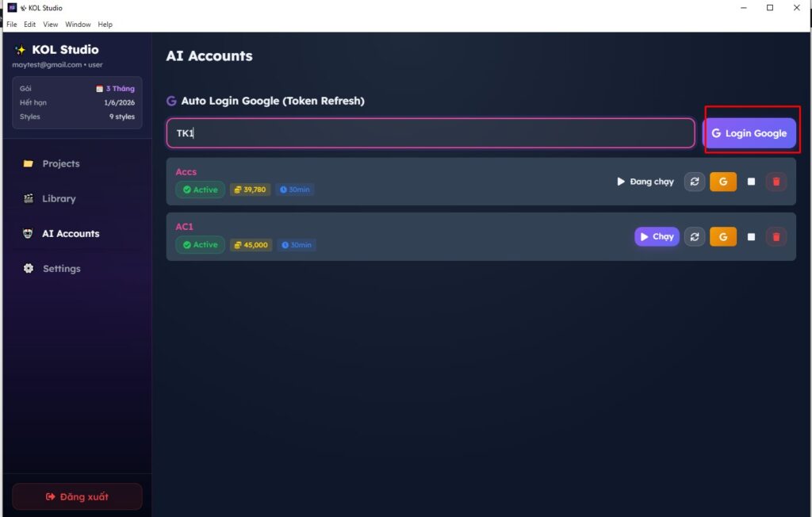This screenshot has height=517, width=812.
Task: Open the File menu
Action: [x=11, y=25]
